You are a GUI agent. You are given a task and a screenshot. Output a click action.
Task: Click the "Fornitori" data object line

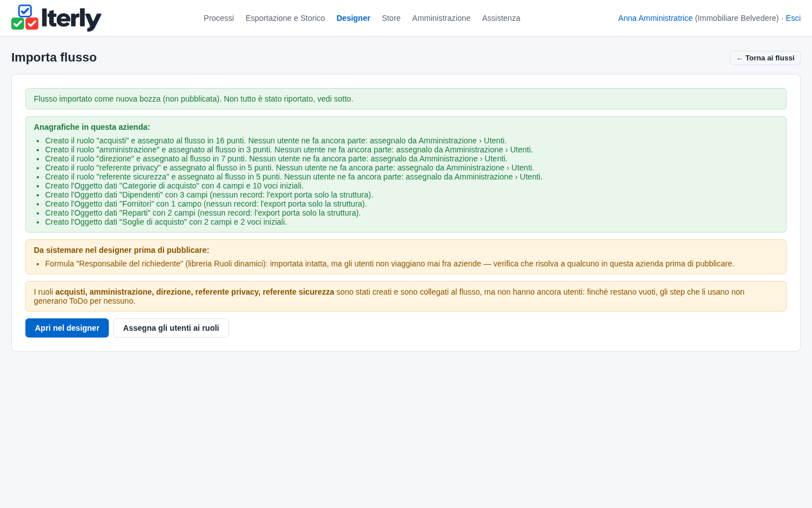point(206,204)
